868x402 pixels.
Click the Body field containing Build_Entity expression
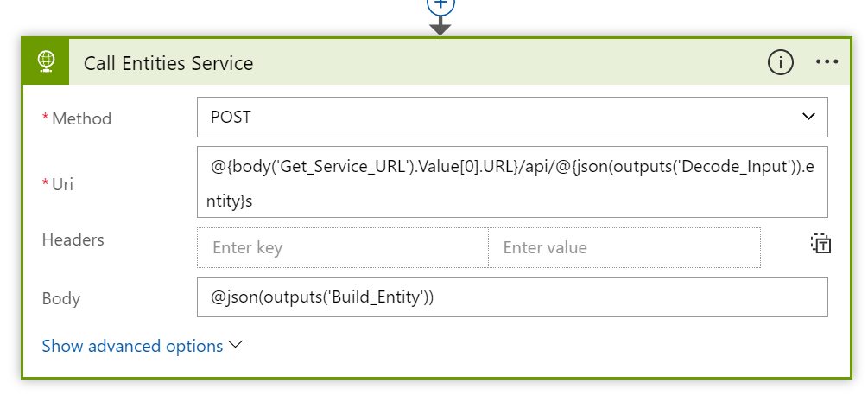click(x=512, y=297)
